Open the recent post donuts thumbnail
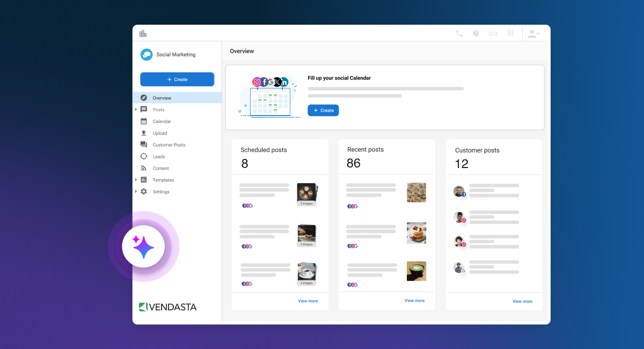 [x=416, y=192]
